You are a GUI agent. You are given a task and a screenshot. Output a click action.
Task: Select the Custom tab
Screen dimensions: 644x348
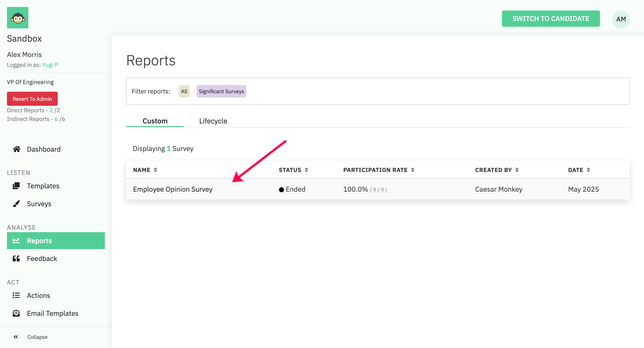tap(155, 121)
